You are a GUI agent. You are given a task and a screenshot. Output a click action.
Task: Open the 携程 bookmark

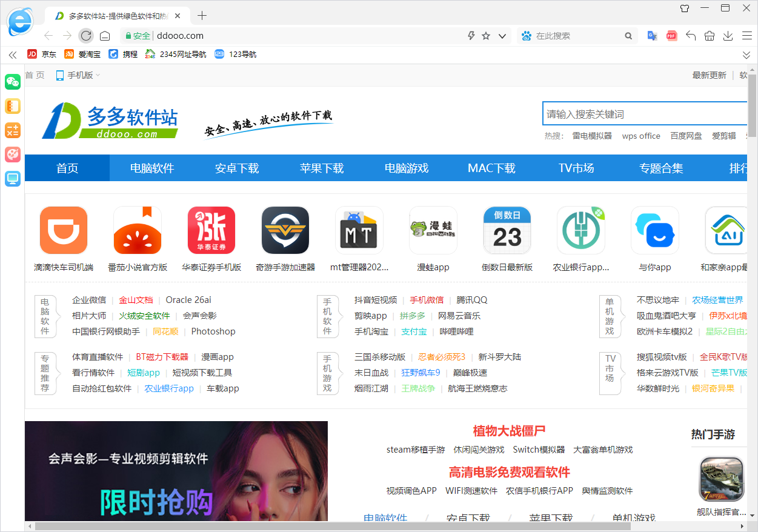click(x=123, y=54)
